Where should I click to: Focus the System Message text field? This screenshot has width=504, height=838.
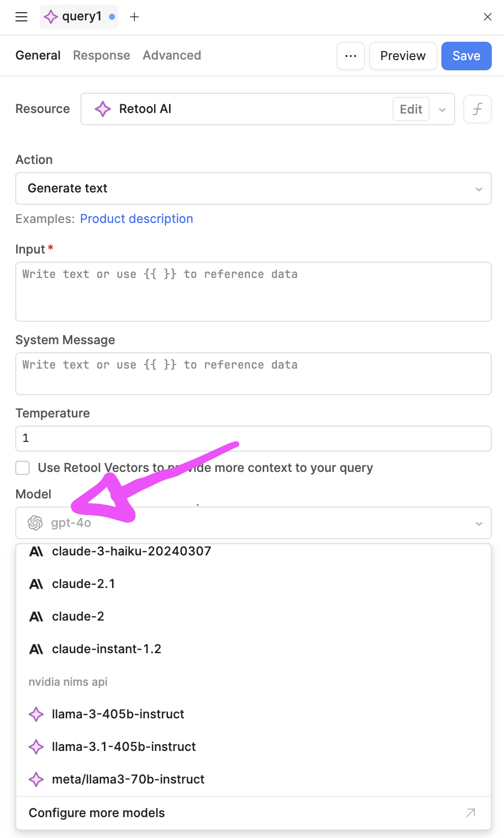(x=254, y=374)
